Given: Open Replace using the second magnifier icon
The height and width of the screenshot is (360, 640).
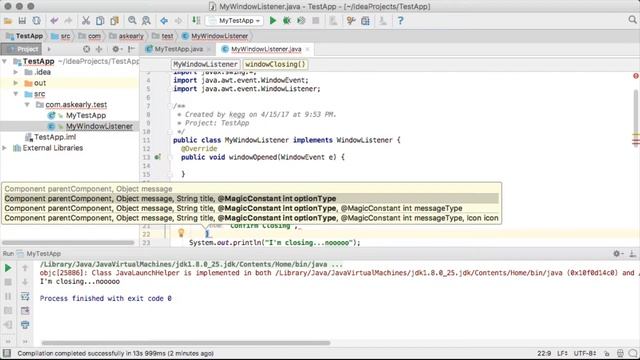Looking at the screenshot, I should (x=146, y=21).
